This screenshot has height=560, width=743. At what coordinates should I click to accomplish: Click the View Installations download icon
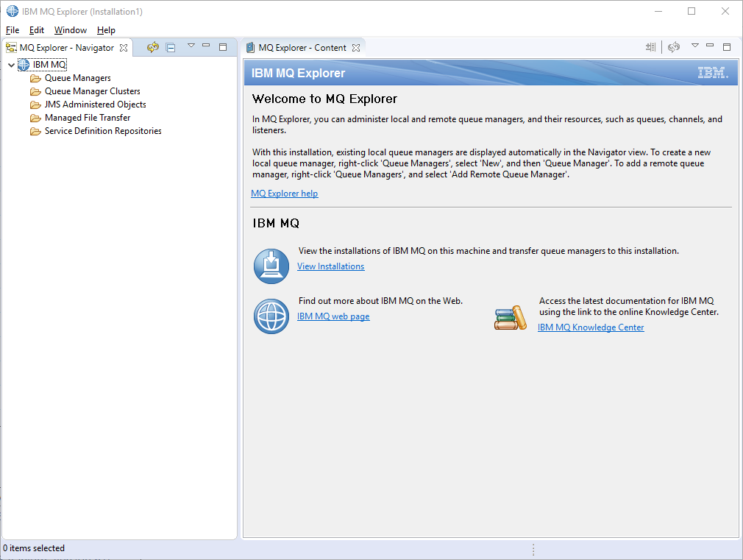271,266
